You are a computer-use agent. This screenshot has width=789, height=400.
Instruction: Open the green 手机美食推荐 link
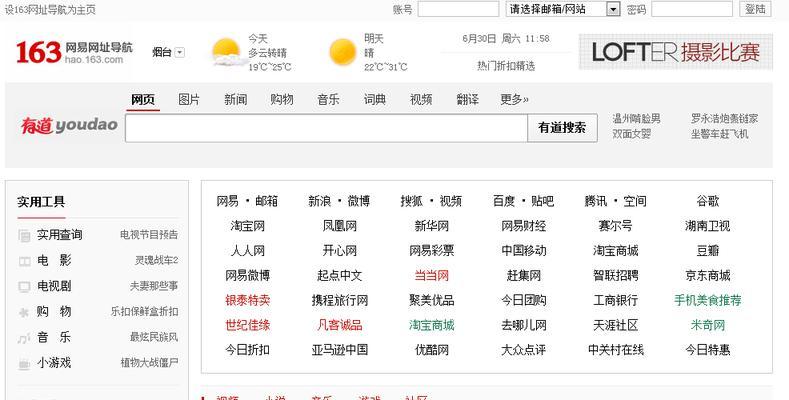coord(707,300)
